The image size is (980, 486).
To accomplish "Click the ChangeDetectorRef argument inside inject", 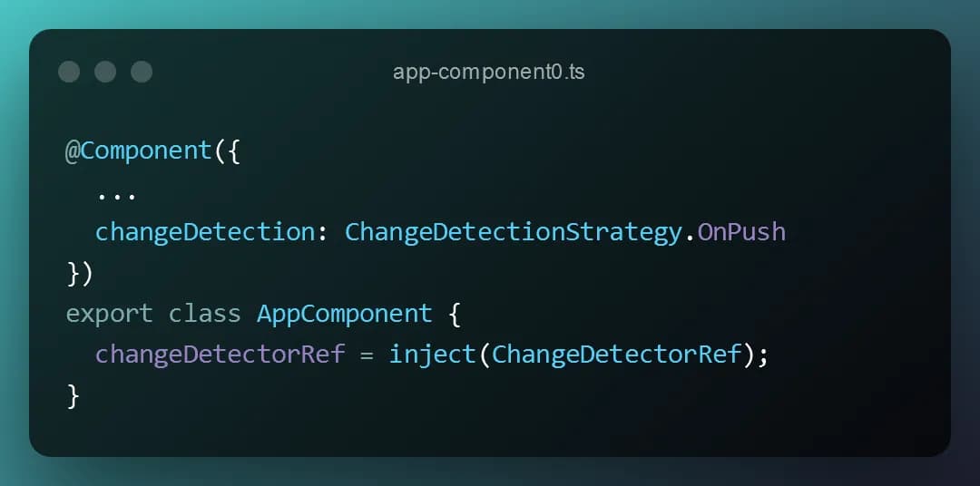I will click(x=616, y=355).
